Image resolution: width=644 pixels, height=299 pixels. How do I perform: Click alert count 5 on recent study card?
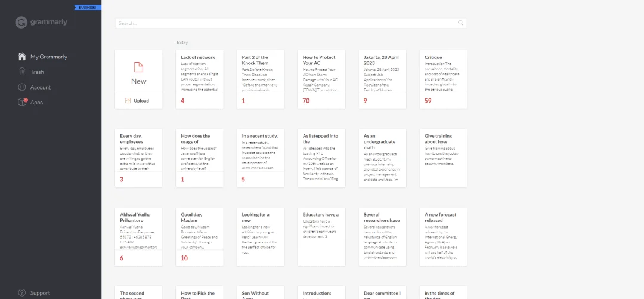[243, 180]
